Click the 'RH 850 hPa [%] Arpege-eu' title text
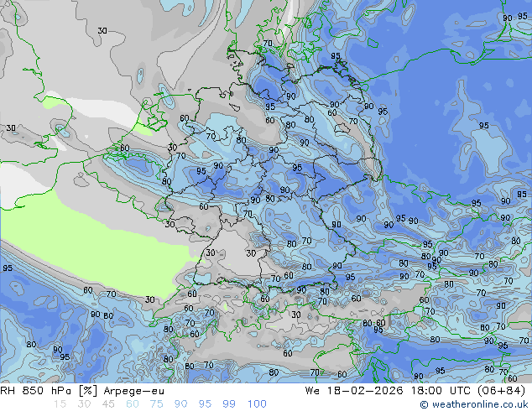Viewport: 532px width, 411px height. point(82,391)
